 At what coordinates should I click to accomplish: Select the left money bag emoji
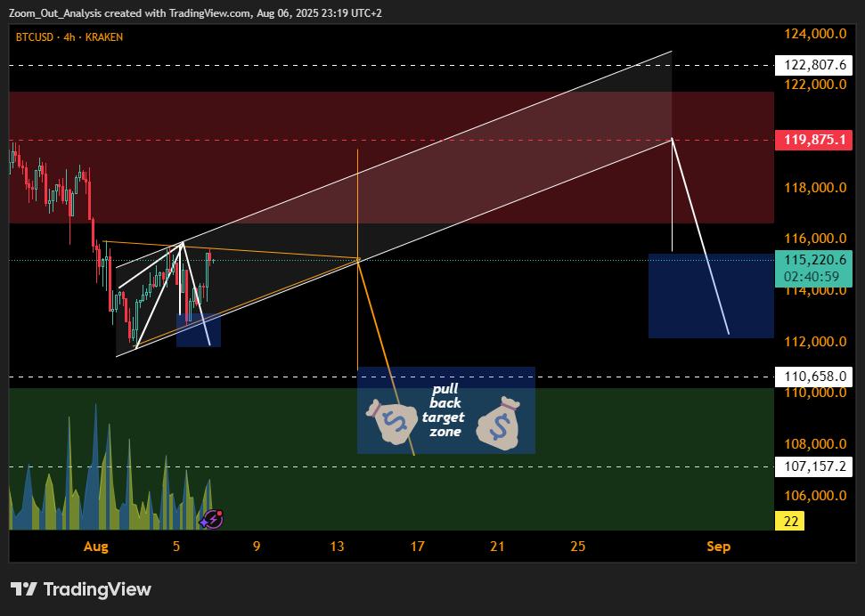(x=392, y=423)
